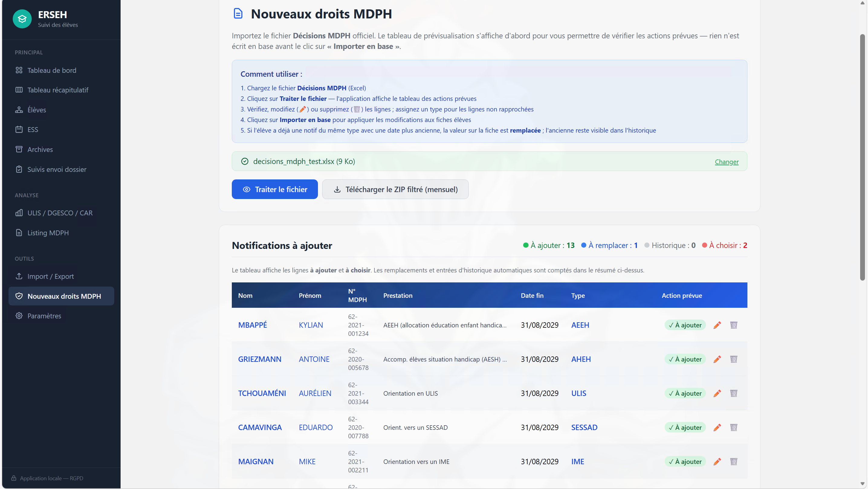Open ULIS / DGESCO / CAR analysis
The image size is (868, 489).
coord(61,213)
